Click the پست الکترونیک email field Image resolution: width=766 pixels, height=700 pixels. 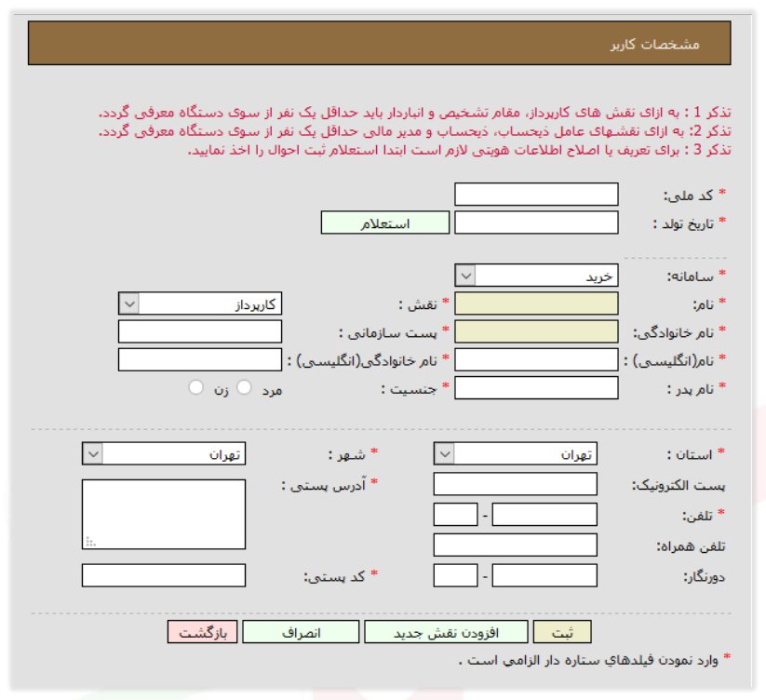pyautogui.click(x=515, y=484)
